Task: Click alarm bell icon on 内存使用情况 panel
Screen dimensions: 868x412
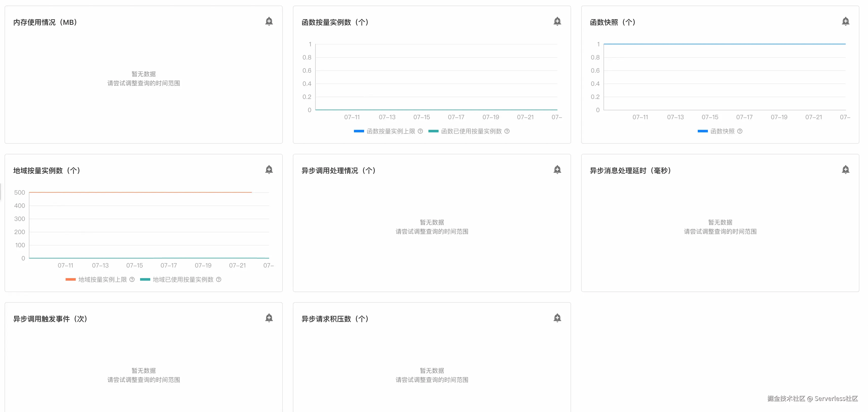Action: click(x=269, y=22)
